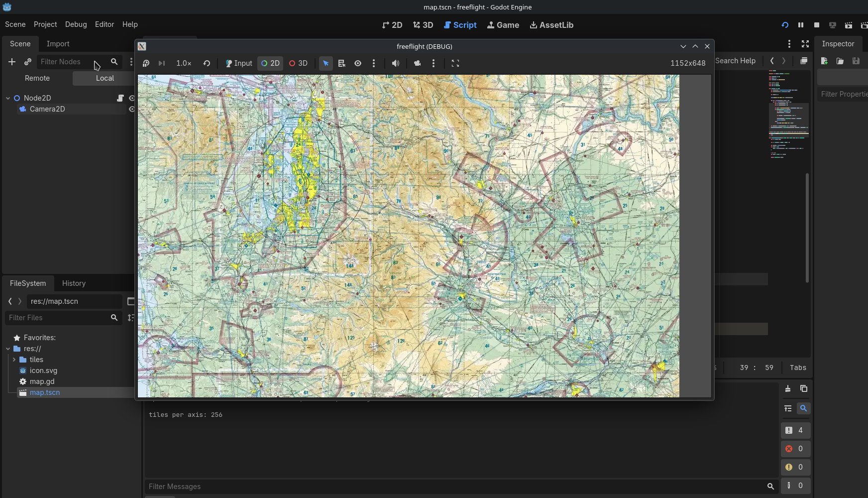Pause the running project
This screenshot has width=868, height=498.
click(800, 25)
